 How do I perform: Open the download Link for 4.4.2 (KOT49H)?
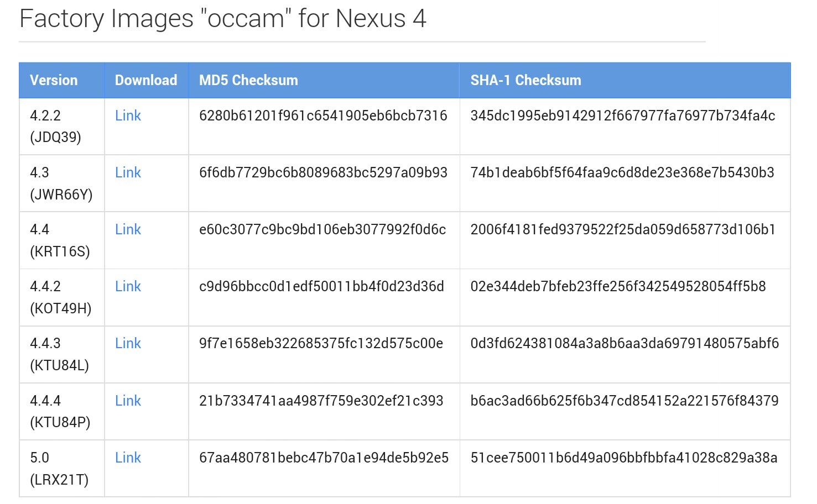click(x=128, y=286)
